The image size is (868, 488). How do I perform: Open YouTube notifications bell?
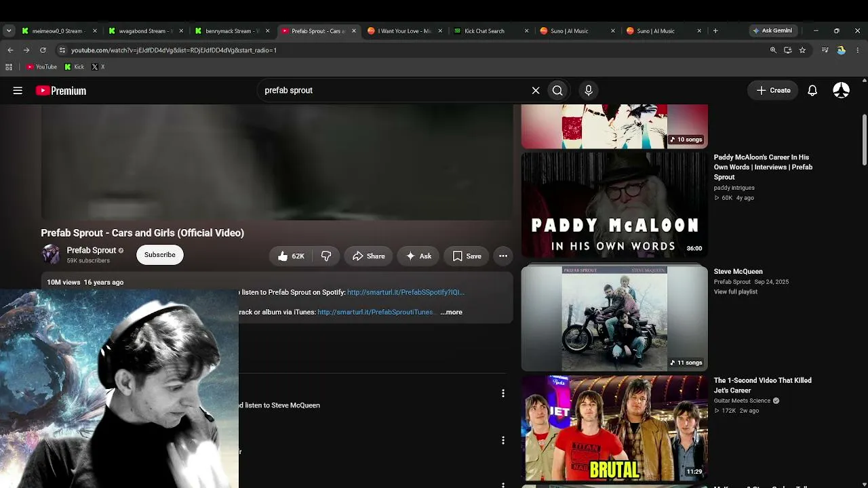point(812,90)
